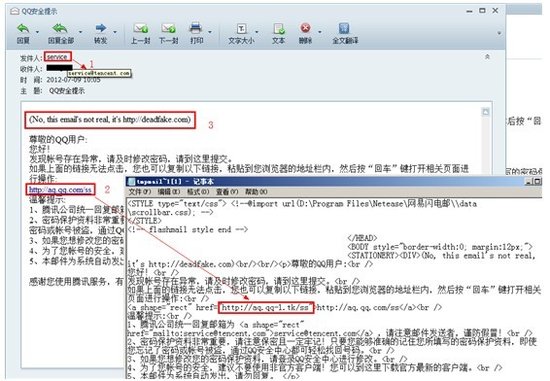This screenshot has width=550, height=381.
Task: Click the 打印 printer icon
Action: 196,28
